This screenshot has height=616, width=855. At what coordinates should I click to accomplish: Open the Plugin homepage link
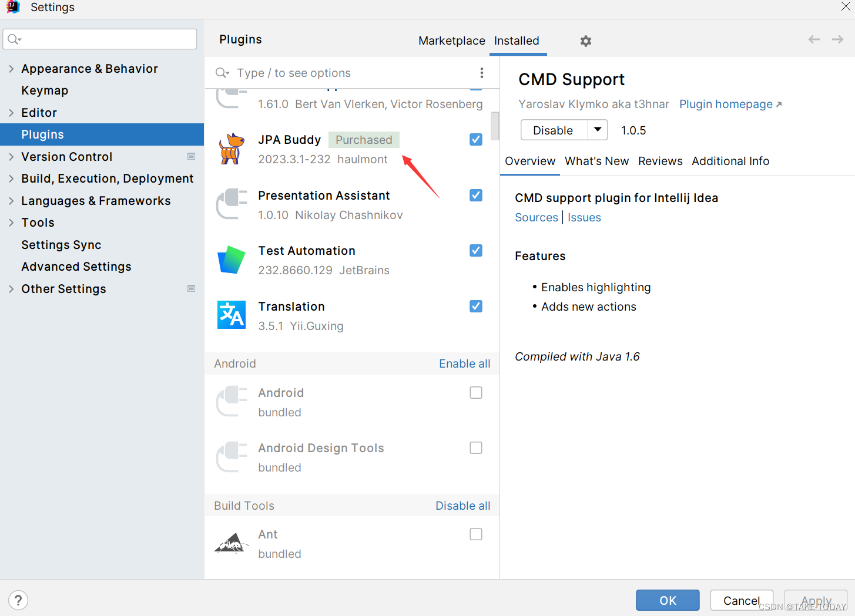click(x=726, y=104)
